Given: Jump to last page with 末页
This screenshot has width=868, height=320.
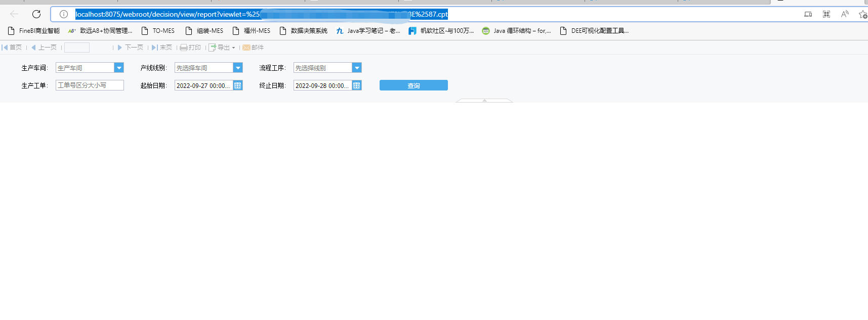Looking at the screenshot, I should pos(162,48).
